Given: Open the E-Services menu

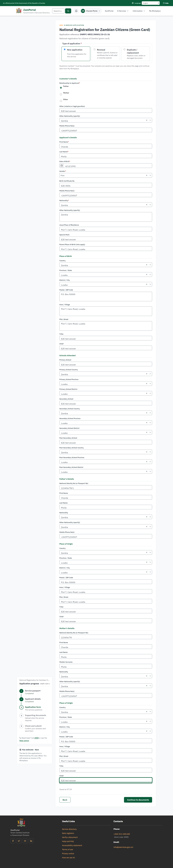Looking at the screenshot, I should (x=123, y=11).
